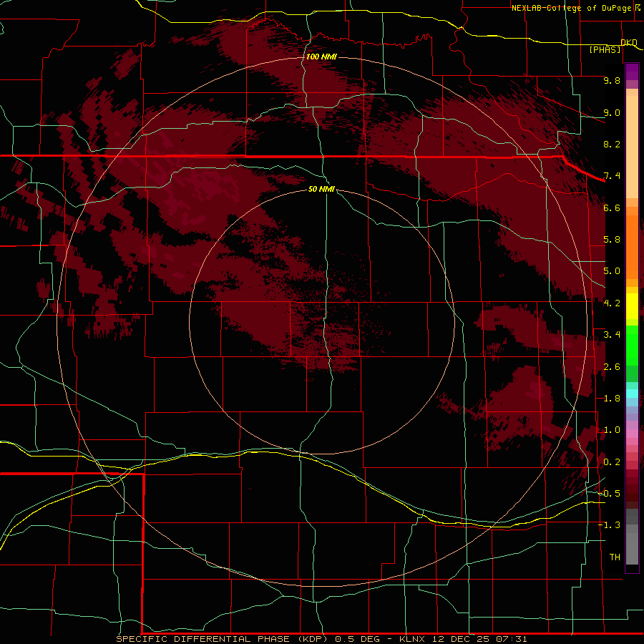Click the 7.4 value on the color scale
644x644 pixels.
[x=612, y=176]
